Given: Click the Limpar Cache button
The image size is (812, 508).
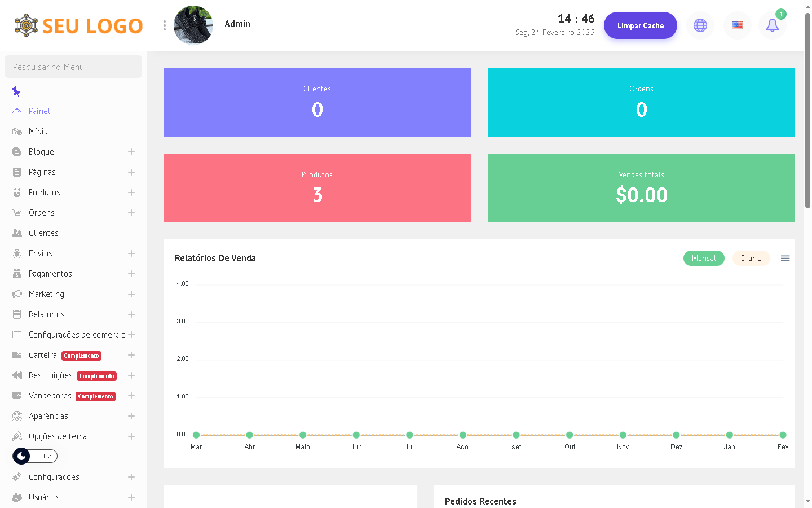Looking at the screenshot, I should [640, 25].
